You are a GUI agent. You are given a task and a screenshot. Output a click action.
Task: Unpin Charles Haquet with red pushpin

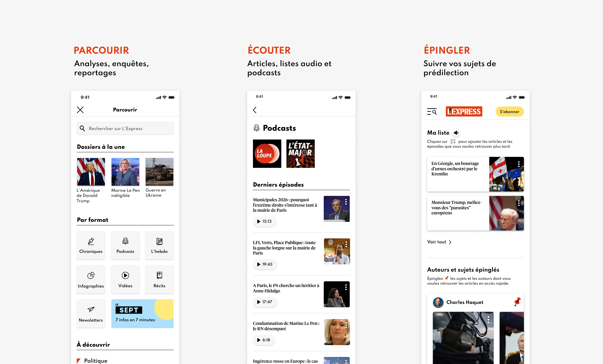[517, 302]
